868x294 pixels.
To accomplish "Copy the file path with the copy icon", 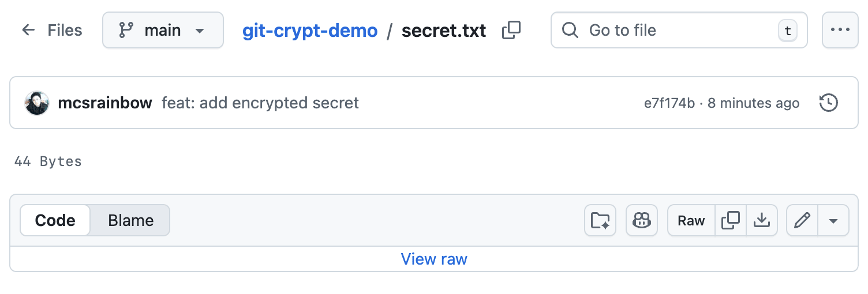I will click(x=511, y=30).
